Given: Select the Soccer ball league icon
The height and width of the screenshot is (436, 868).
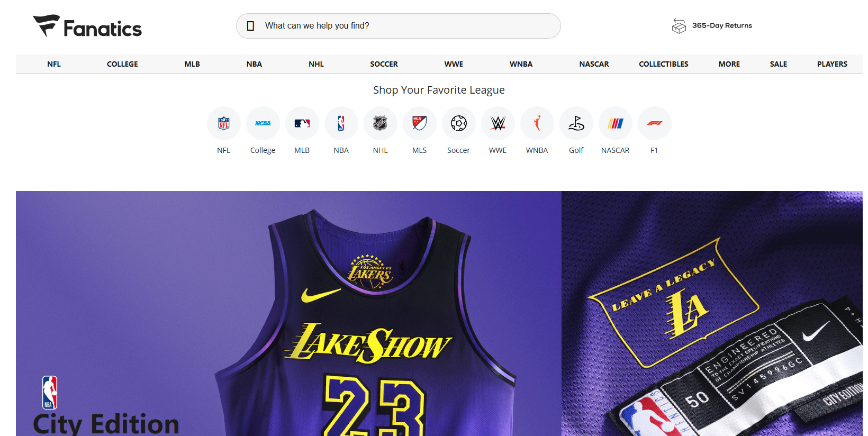Looking at the screenshot, I should point(459,123).
